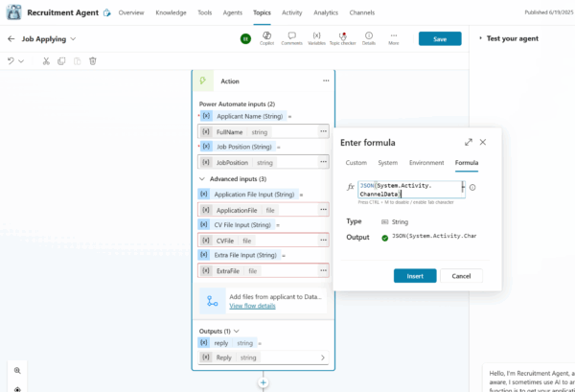This screenshot has height=392, width=575.
Task: Click the Cut scissors icon
Action: (x=46, y=61)
